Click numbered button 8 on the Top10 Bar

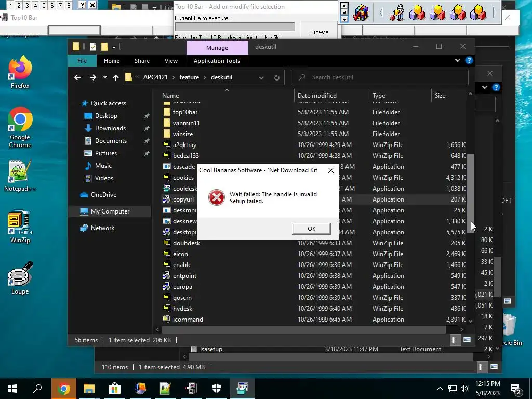69,5
